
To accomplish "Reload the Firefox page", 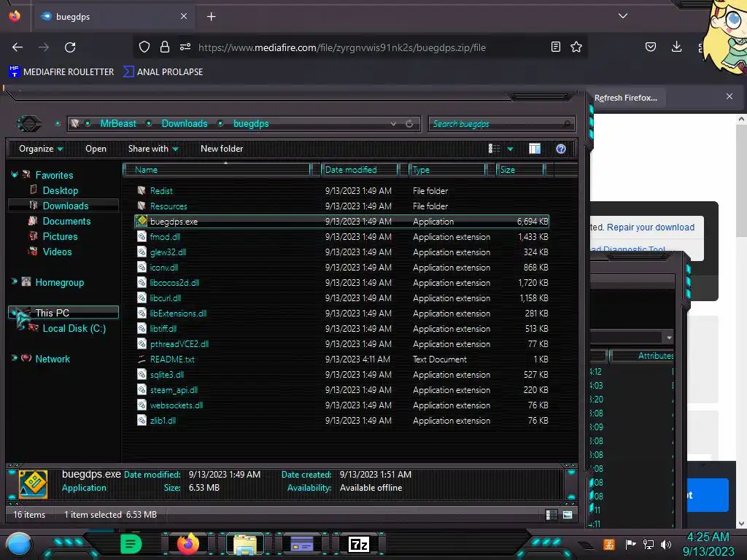I will [70, 47].
